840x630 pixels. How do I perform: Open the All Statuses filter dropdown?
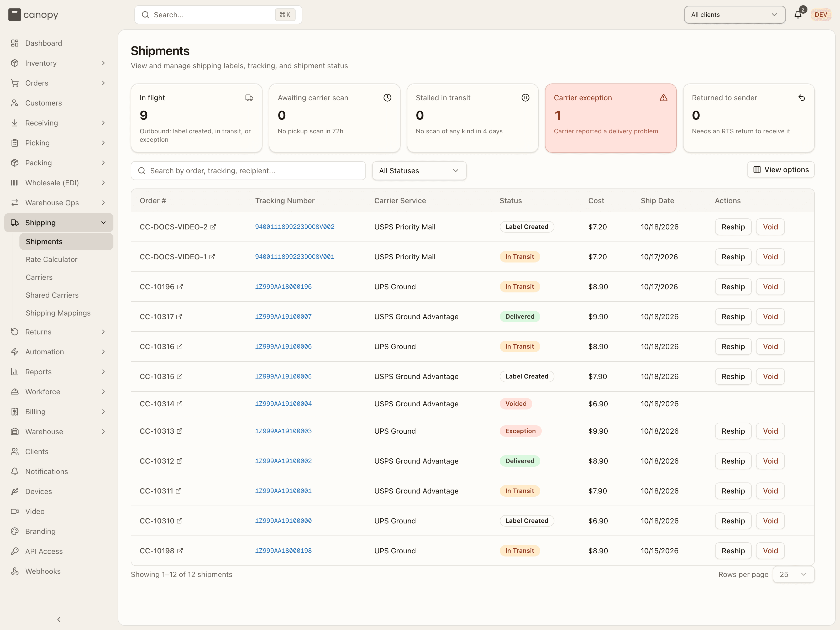click(x=419, y=171)
